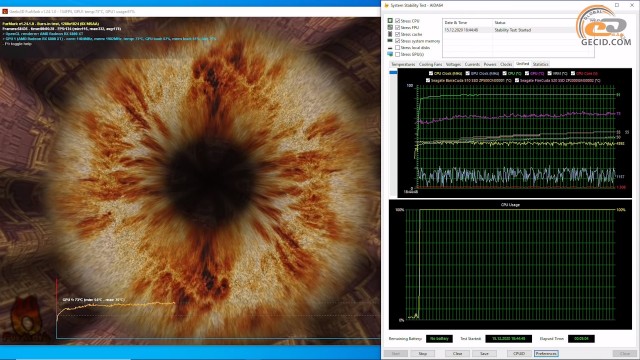Click the Save button
640x360 pixels.
point(484,353)
